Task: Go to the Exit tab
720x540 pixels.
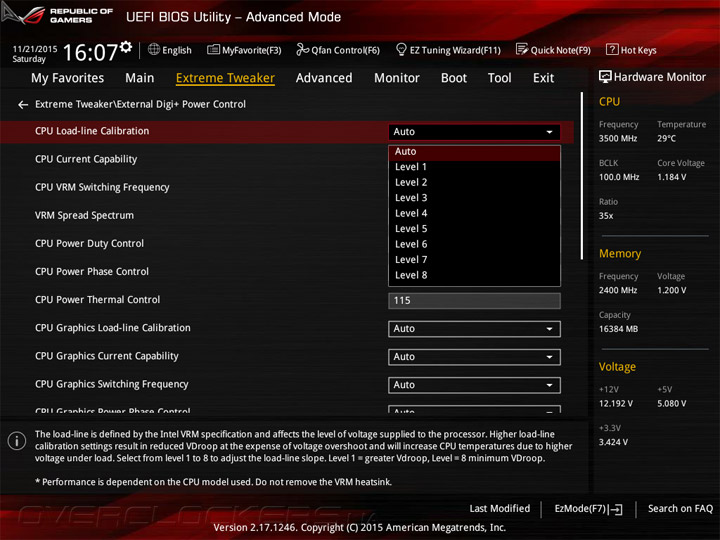Action: tap(543, 78)
